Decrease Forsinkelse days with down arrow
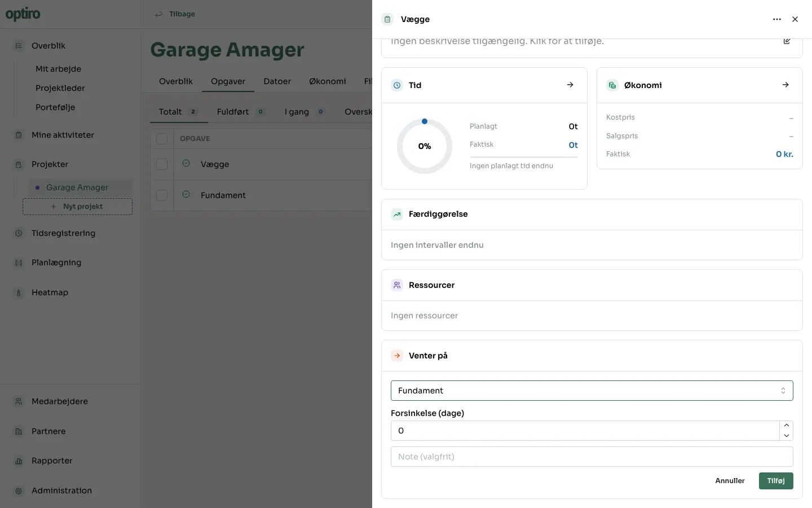The width and height of the screenshot is (812, 508). click(x=786, y=436)
